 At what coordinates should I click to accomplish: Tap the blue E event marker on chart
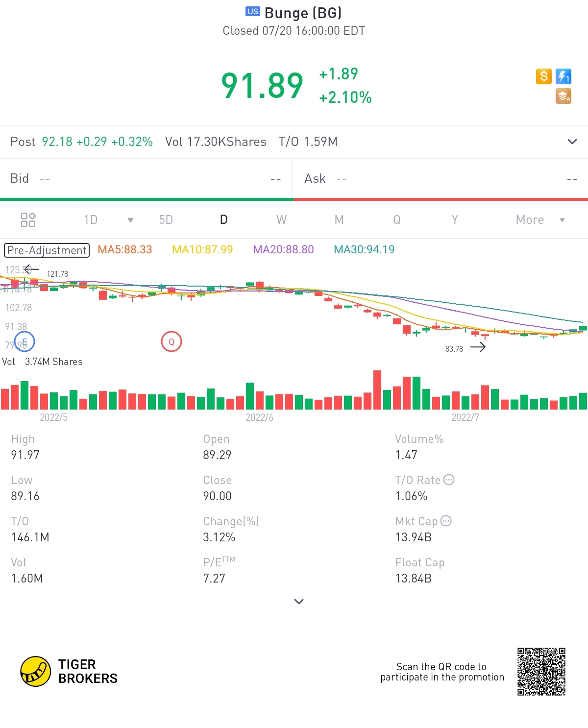pyautogui.click(x=24, y=341)
